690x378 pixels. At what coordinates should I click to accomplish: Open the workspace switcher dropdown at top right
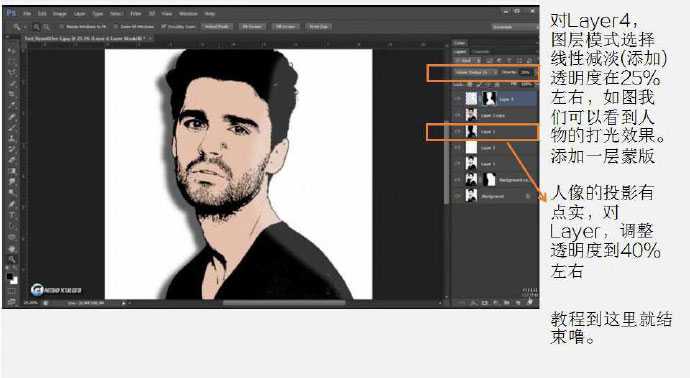pos(514,27)
